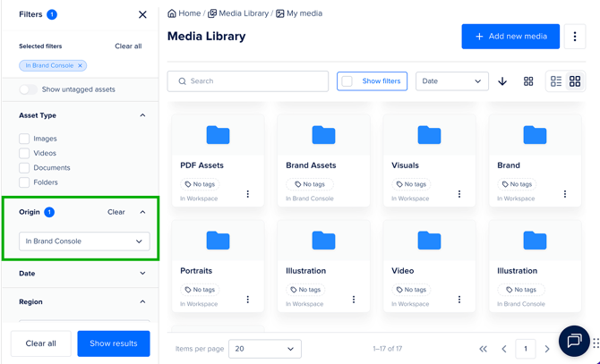Close the Filters panel
The height and width of the screenshot is (364, 600).
coord(142,14)
